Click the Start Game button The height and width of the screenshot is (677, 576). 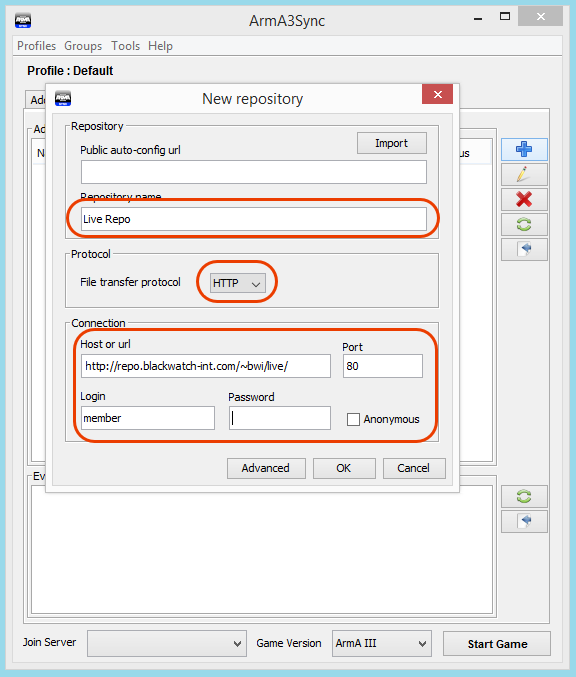point(497,644)
